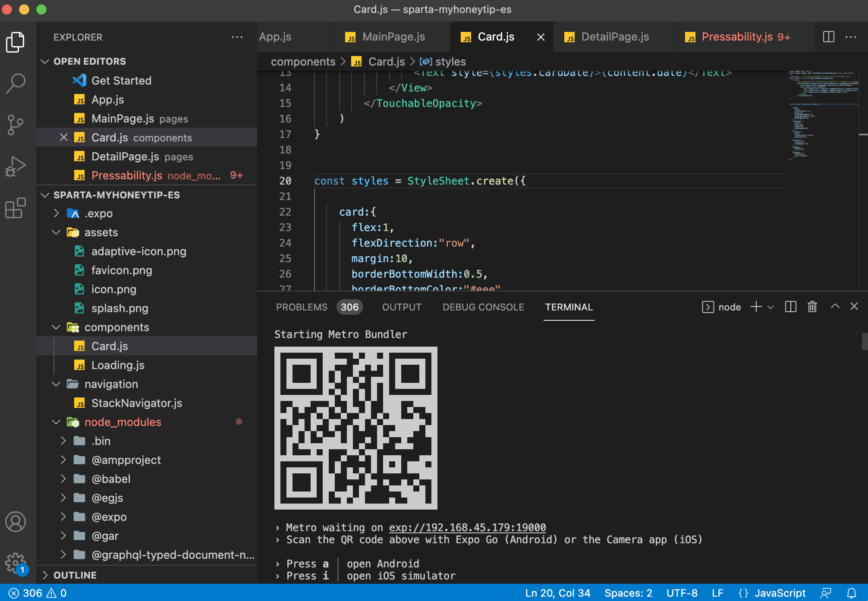Change file encoding via UTF-8
Viewport: 868px width, 601px height.
[682, 593]
